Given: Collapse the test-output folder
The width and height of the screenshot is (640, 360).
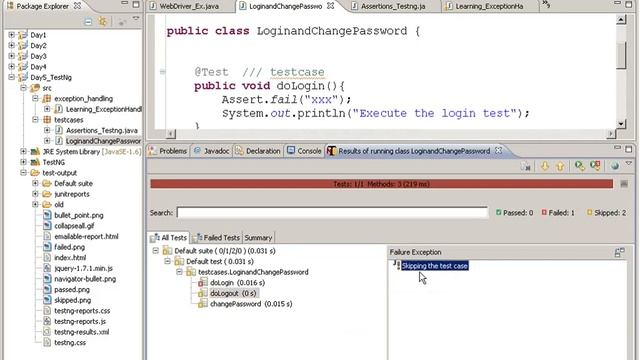Looking at the screenshot, I should (x=23, y=173).
